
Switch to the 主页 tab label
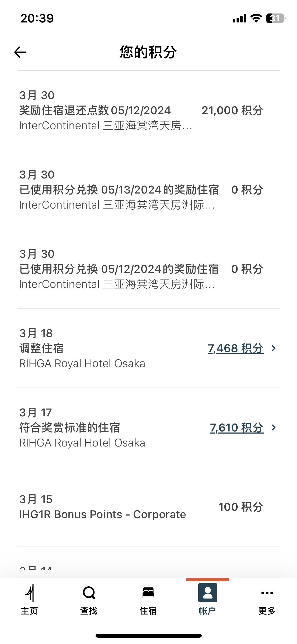click(30, 611)
